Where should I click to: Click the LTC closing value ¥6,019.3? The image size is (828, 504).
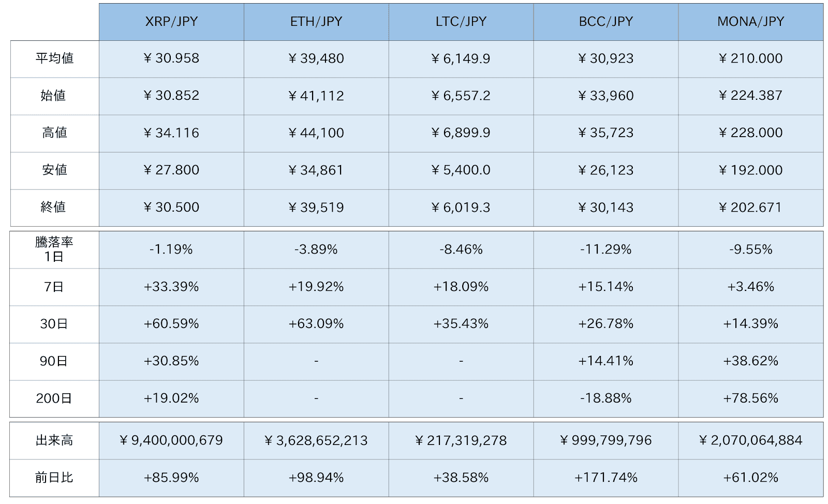click(461, 207)
